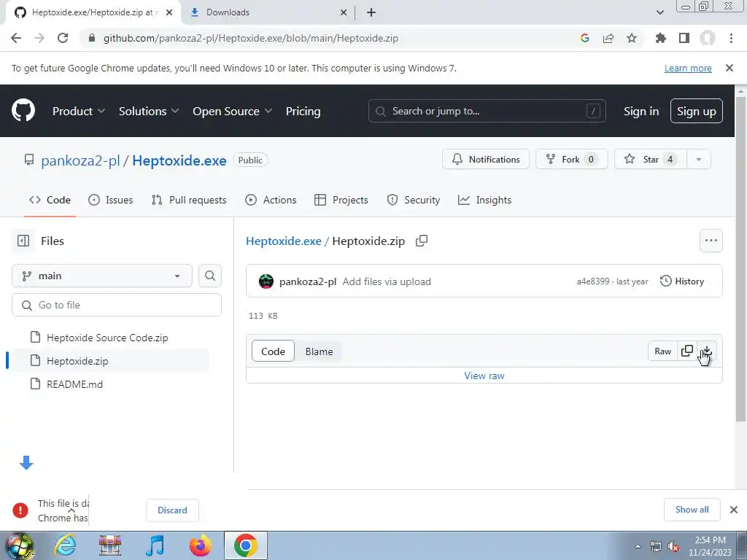Open the main branch selector dropdown
The height and width of the screenshot is (560, 747).
tap(102, 276)
